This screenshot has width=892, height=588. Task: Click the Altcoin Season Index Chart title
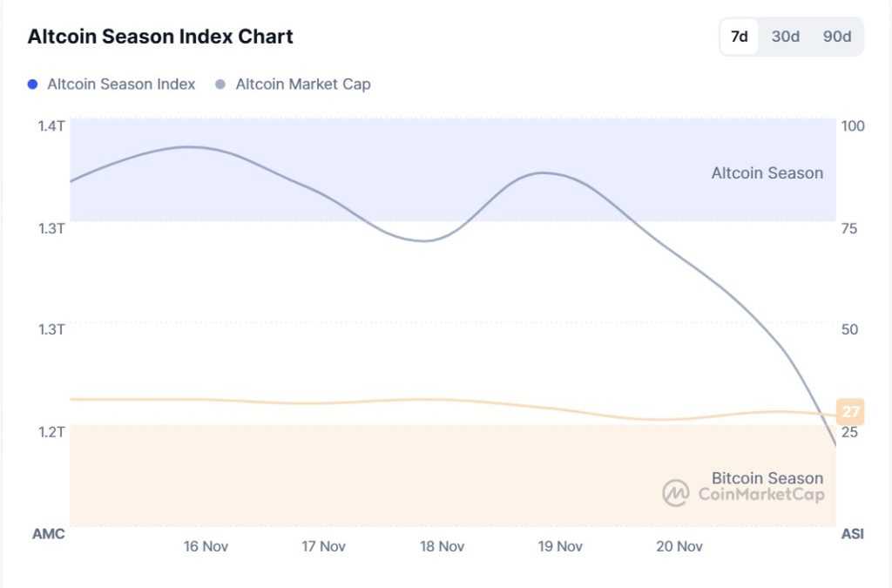pyautogui.click(x=159, y=37)
